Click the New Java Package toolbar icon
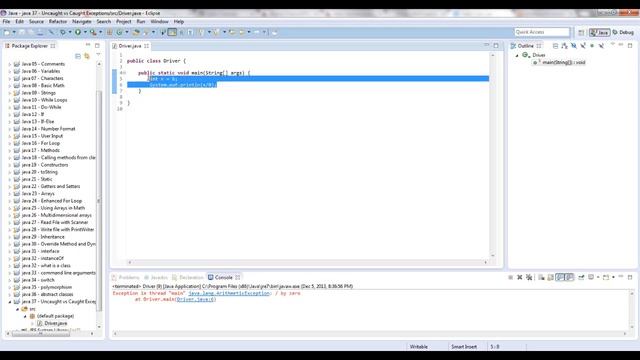This screenshot has width=640, height=360. click(109, 32)
